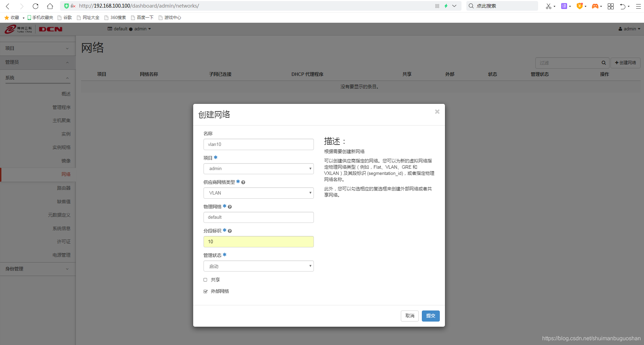Toggle the 收藏 favorites star

[6, 17]
